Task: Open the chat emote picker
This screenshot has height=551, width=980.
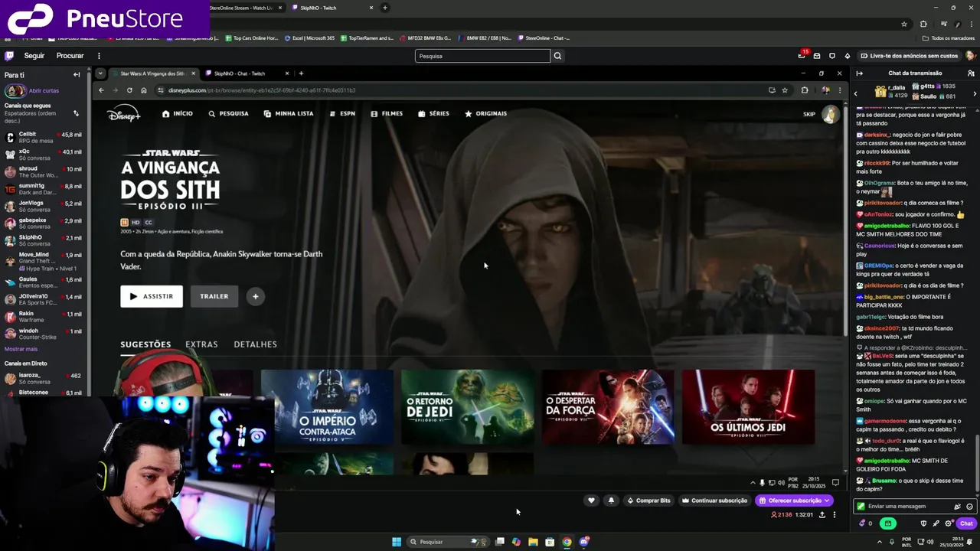Action: pyautogui.click(x=969, y=507)
